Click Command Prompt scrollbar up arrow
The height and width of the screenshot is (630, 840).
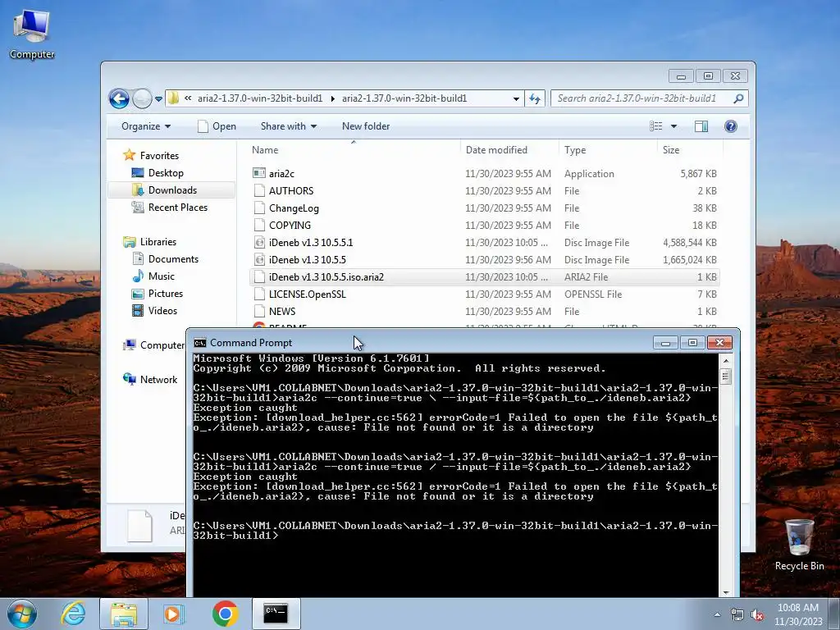(x=726, y=361)
